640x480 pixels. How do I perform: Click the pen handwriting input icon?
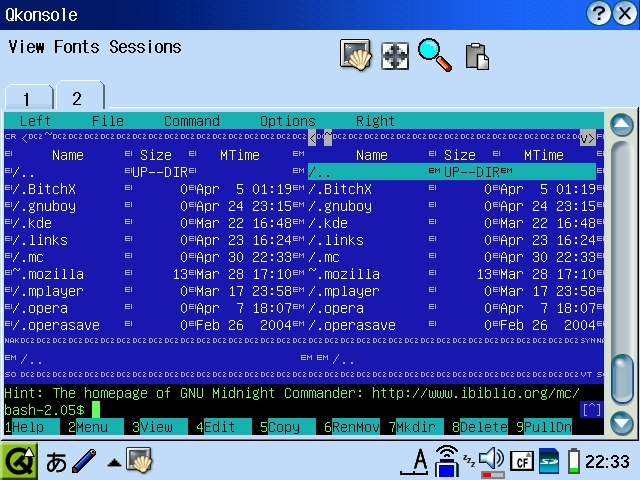click(84, 461)
